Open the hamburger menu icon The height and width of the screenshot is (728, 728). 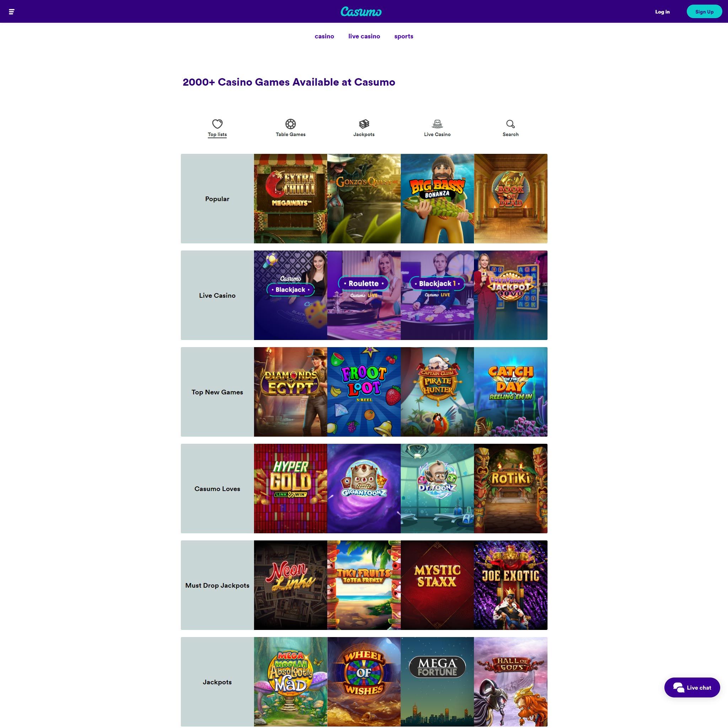(12, 12)
